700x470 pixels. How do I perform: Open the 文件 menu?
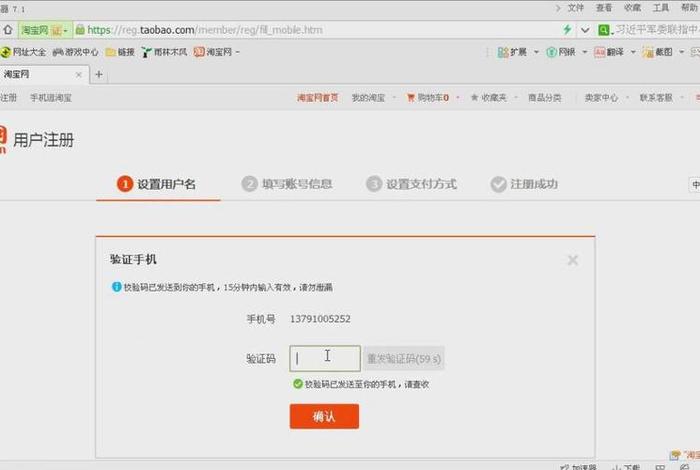click(575, 8)
